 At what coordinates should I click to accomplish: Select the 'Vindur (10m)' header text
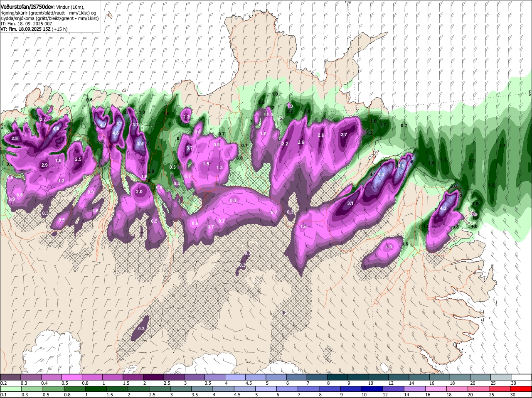point(70,7)
